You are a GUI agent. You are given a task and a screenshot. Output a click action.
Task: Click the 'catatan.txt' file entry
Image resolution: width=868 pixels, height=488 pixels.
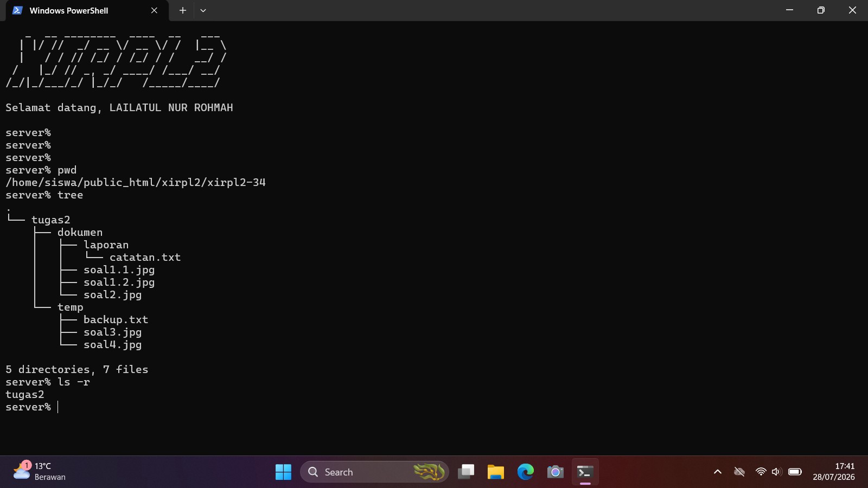pyautogui.click(x=145, y=258)
